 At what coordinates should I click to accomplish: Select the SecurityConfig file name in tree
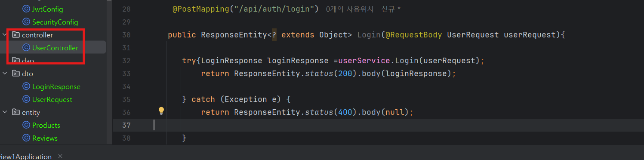[x=55, y=22]
